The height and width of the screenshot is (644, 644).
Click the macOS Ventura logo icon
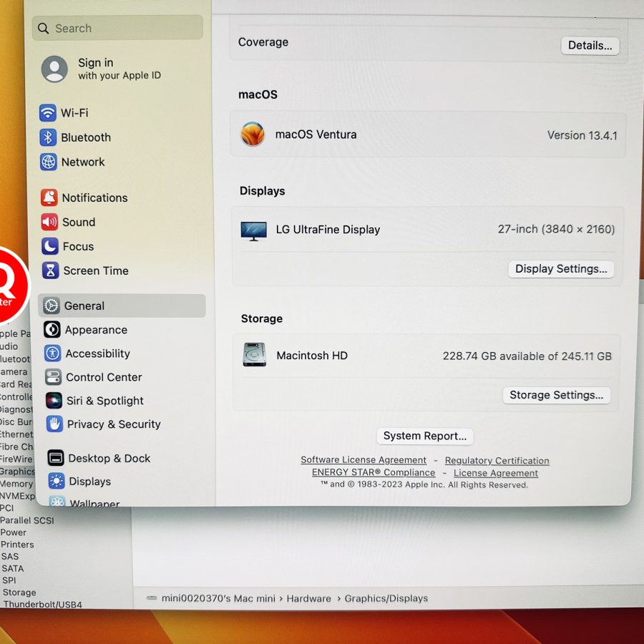(x=253, y=134)
